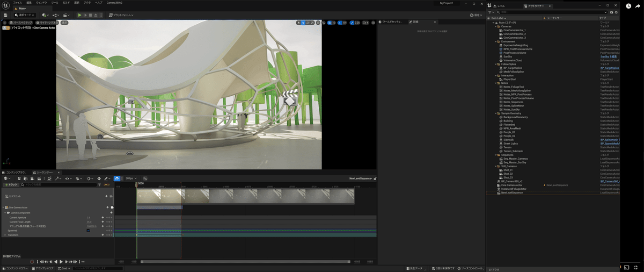Image resolution: width=644 pixels, height=272 pixels.
Task: Click the Sequencer record button
Action: [x=32, y=262]
